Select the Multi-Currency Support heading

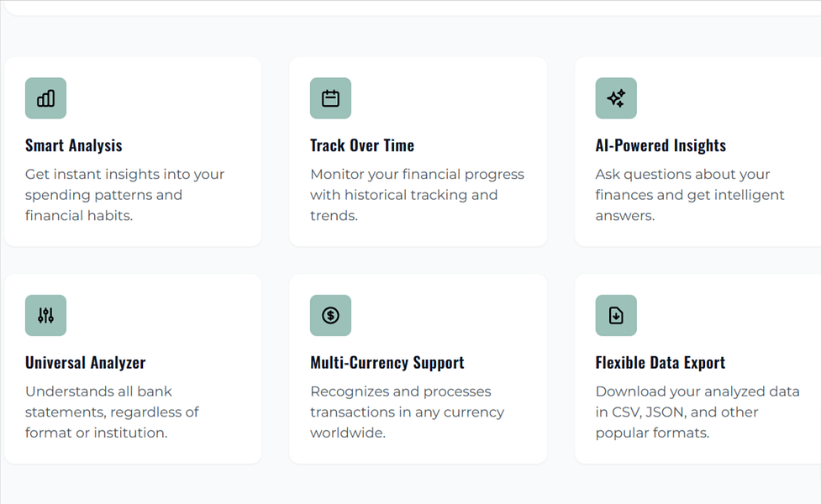(387, 363)
